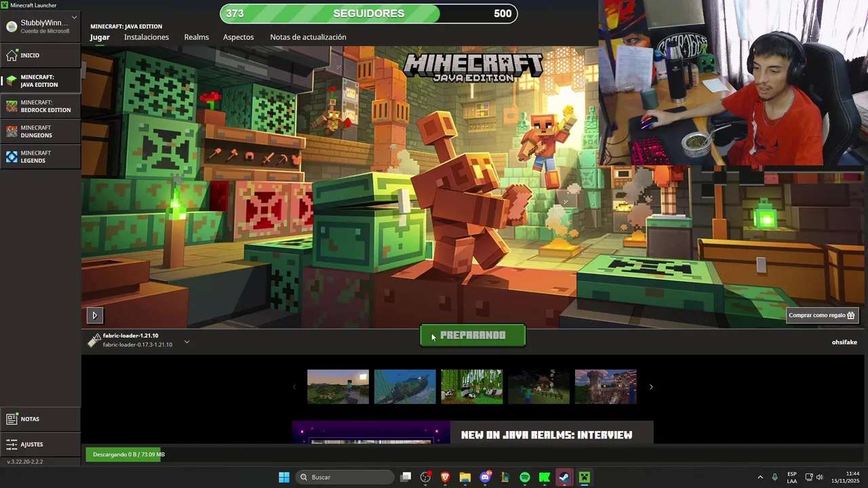Viewport: 868px width, 488px height.
Task: Click the Seguidores follower goal bar
Action: click(369, 14)
